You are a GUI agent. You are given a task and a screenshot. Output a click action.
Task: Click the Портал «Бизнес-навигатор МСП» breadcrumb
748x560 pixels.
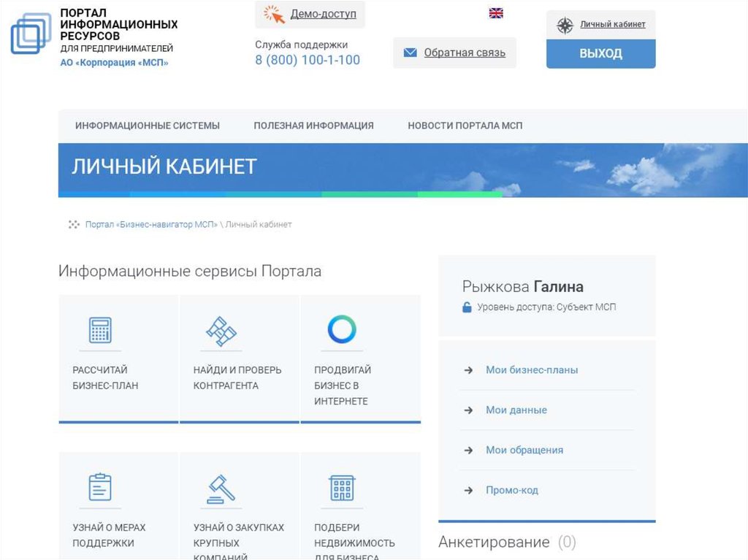point(151,225)
